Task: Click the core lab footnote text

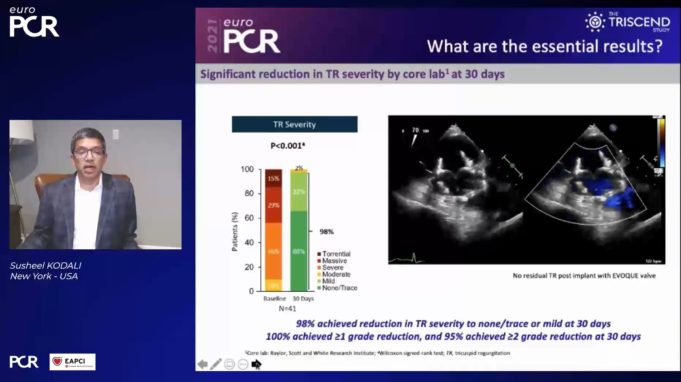Action: pos(377,353)
